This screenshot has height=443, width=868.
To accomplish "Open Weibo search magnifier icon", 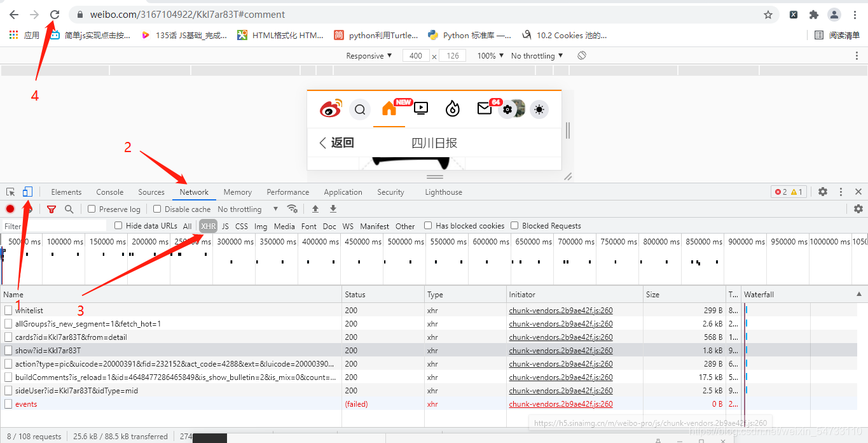I will coord(360,109).
